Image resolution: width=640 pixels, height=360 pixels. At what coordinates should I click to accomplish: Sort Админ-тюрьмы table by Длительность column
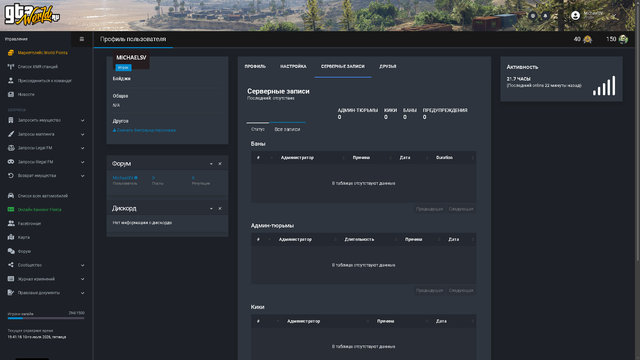pos(368,240)
